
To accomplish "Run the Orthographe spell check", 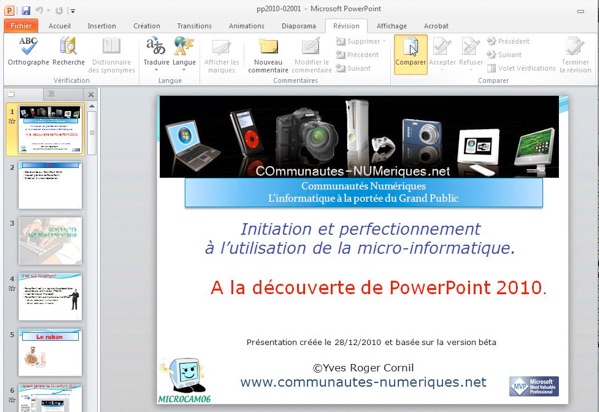I will (28, 51).
